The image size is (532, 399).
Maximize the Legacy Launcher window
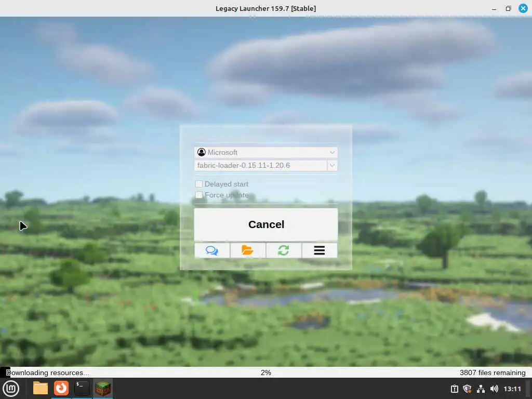(508, 8)
